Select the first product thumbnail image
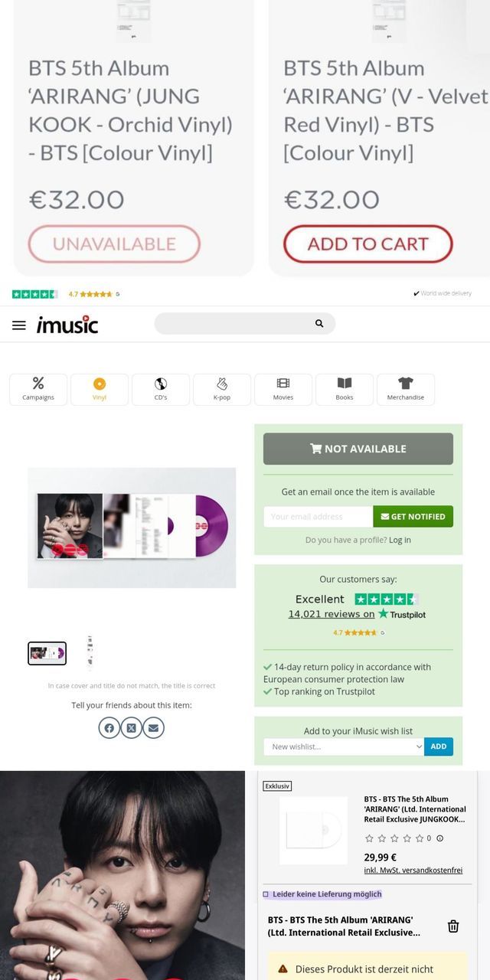Screen dimensions: 490x980 click(x=47, y=653)
